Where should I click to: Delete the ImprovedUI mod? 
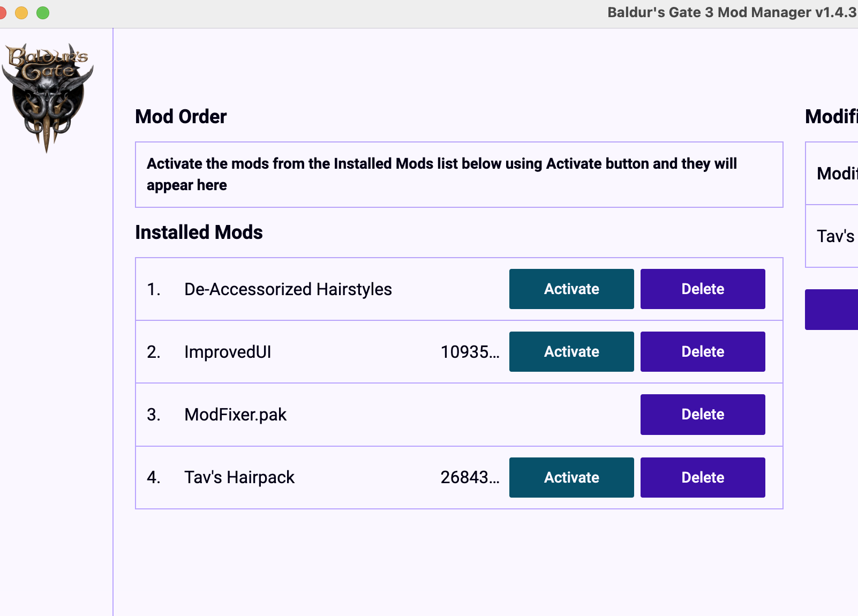pyautogui.click(x=702, y=351)
